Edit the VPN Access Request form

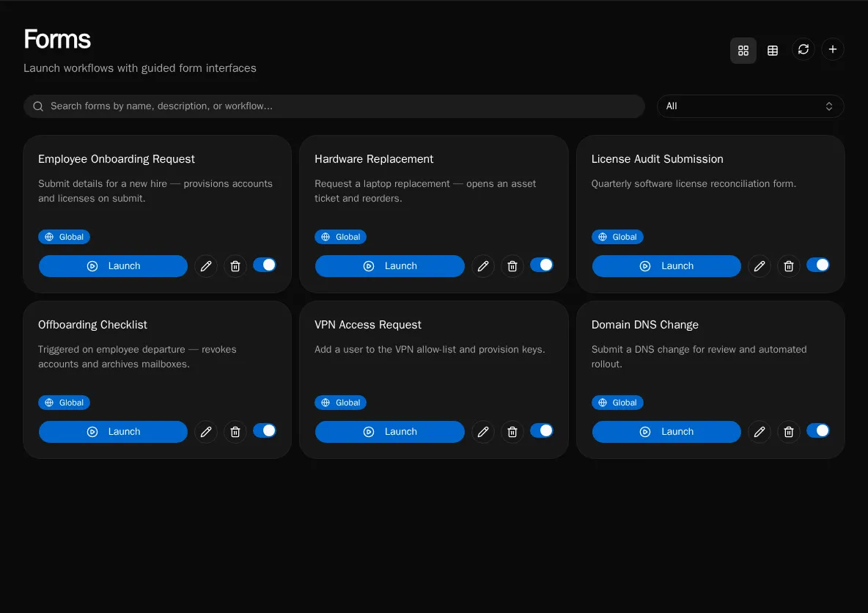pyautogui.click(x=482, y=432)
